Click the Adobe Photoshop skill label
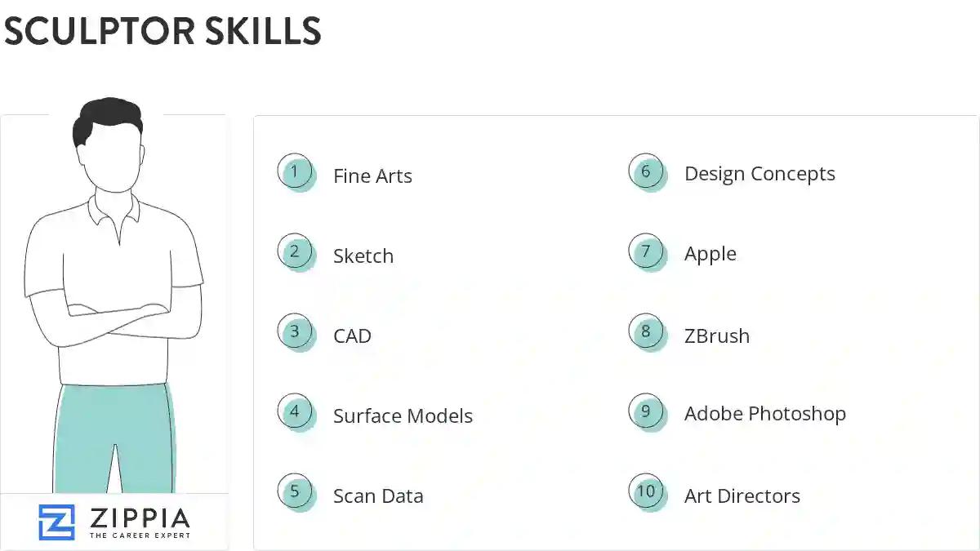The height and width of the screenshot is (551, 980). click(x=764, y=415)
